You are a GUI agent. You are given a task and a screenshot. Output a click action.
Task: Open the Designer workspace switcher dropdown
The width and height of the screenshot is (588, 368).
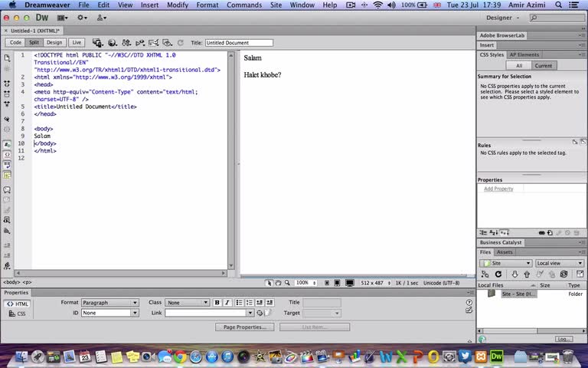tap(503, 18)
